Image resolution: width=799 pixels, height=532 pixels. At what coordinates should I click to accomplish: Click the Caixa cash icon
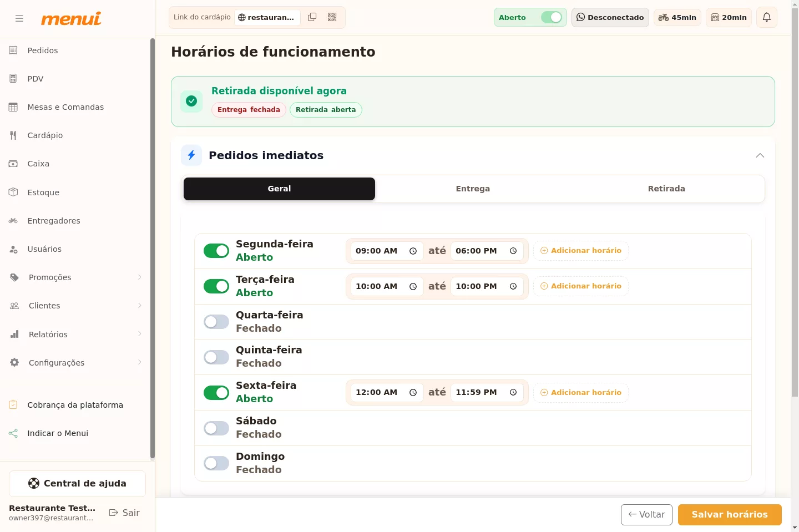click(13, 164)
